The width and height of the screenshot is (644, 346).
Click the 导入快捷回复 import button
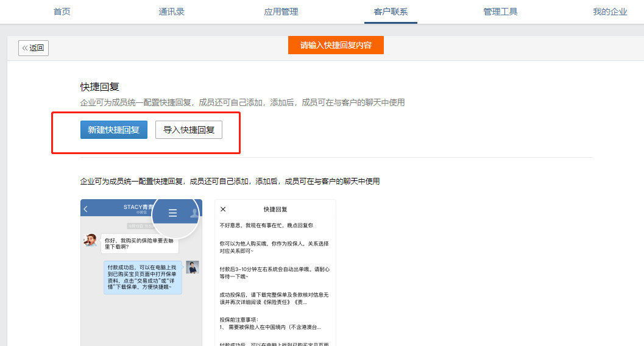(189, 130)
